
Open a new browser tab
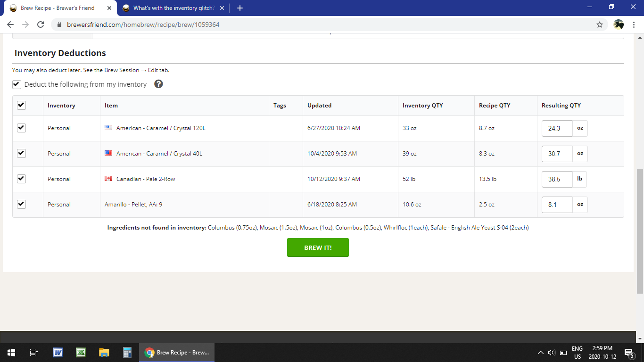pyautogui.click(x=240, y=8)
